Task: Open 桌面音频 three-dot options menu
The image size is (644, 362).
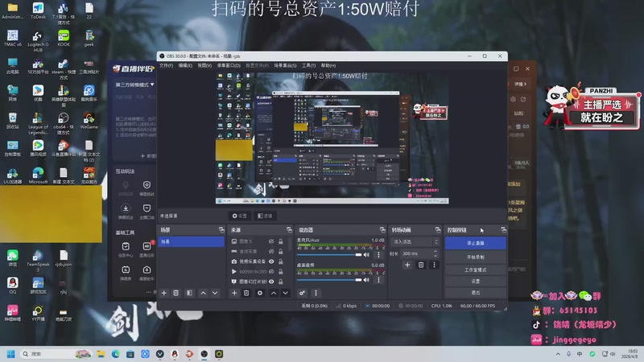Action: (x=378, y=280)
